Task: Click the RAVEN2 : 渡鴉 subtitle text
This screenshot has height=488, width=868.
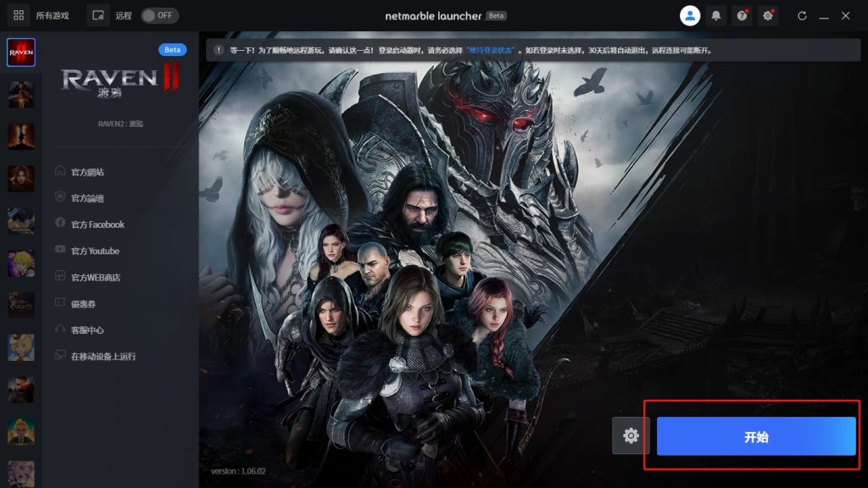Action: [120, 124]
